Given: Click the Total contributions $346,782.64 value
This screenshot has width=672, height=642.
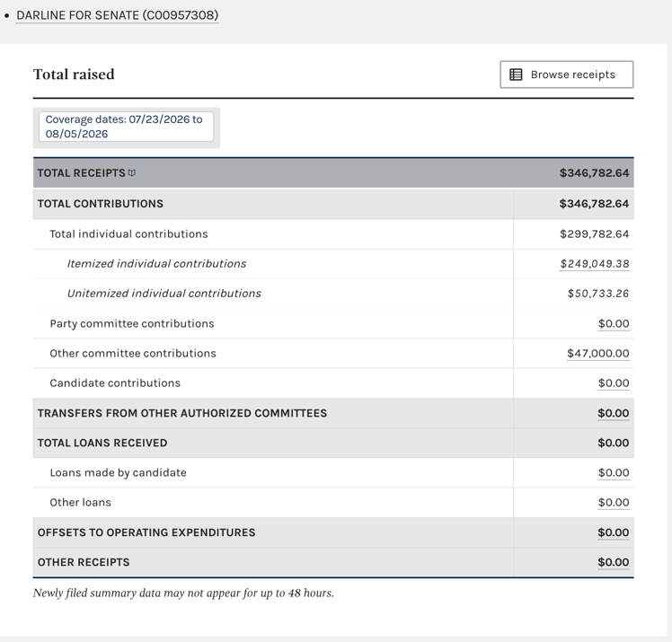Looking at the screenshot, I should click(x=594, y=204).
